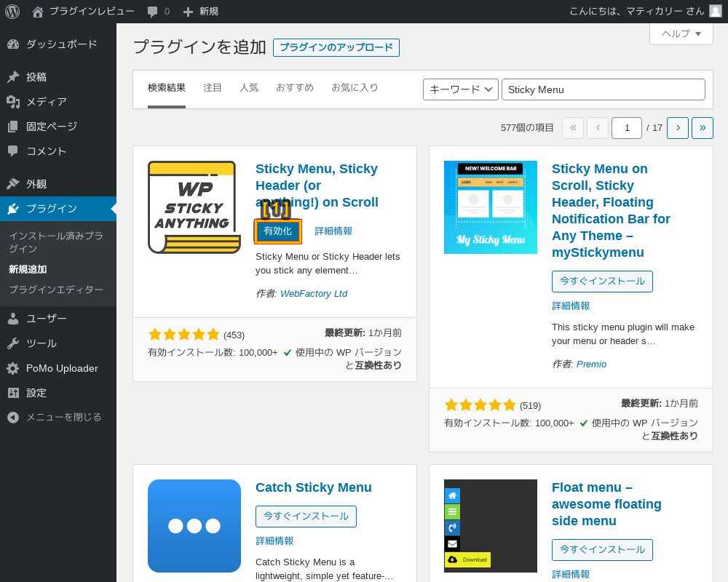
Task: Click the メディア icon in sidebar
Action: click(x=13, y=102)
